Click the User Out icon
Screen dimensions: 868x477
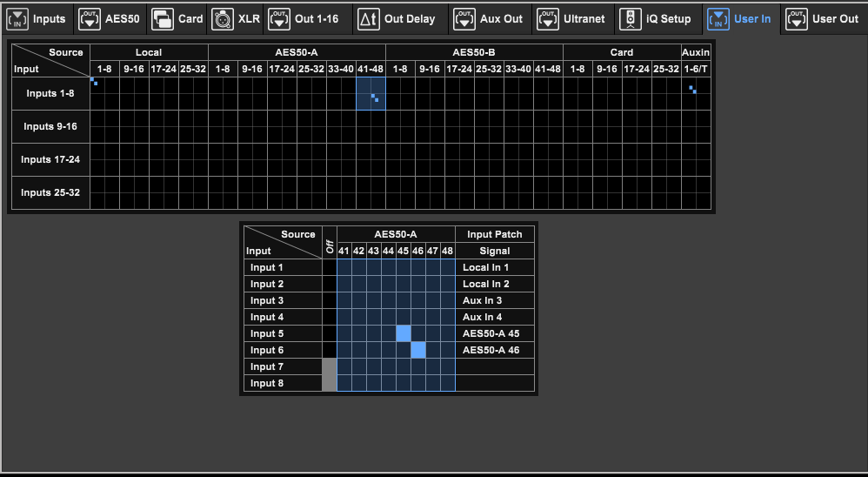click(797, 19)
